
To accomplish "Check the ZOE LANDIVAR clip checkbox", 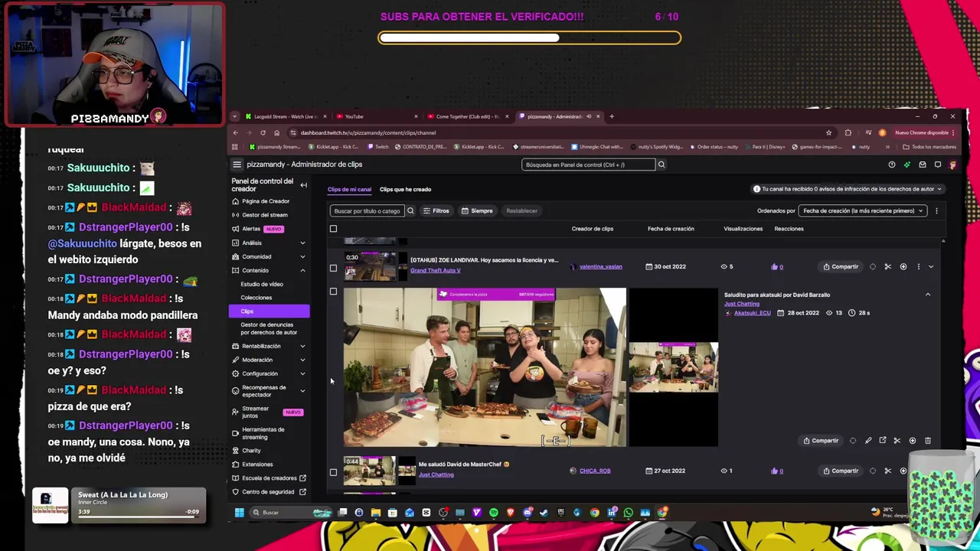I will [x=333, y=268].
